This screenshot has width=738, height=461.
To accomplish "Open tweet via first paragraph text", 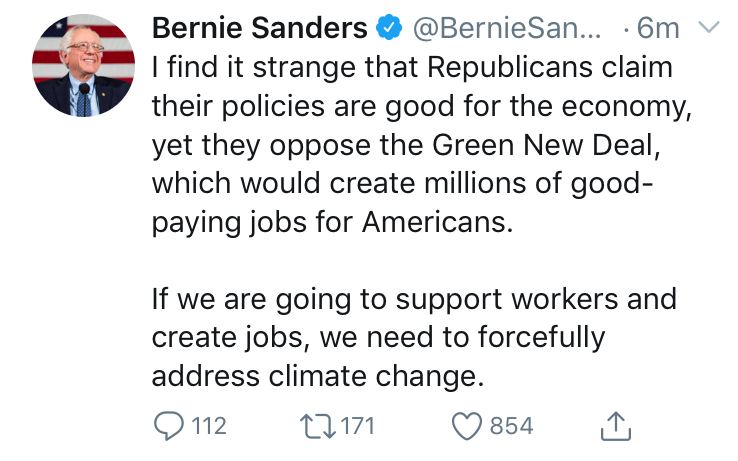I will (422, 145).
